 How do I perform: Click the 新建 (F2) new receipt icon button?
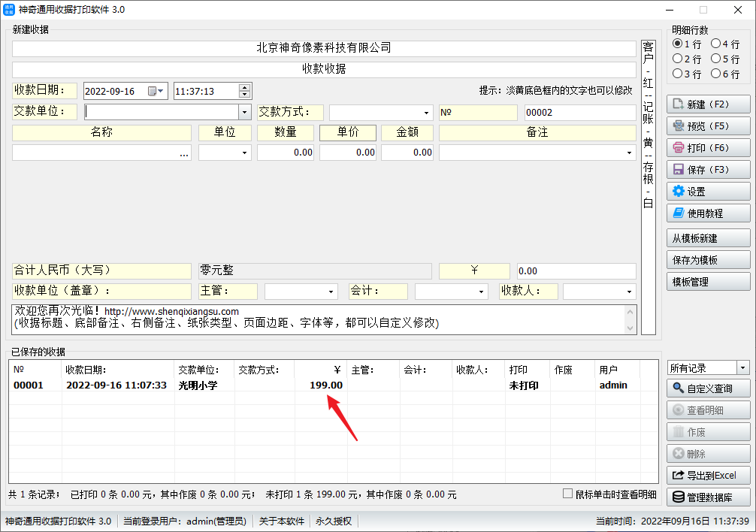click(708, 104)
